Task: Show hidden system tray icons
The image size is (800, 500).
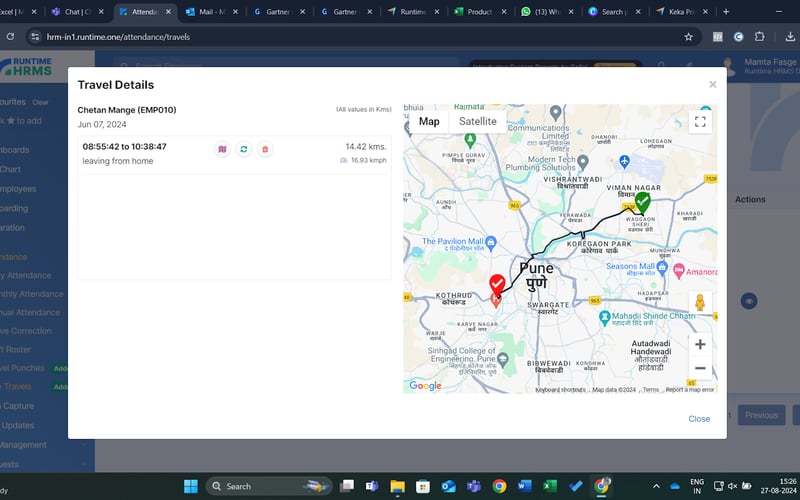Action: pos(656,486)
